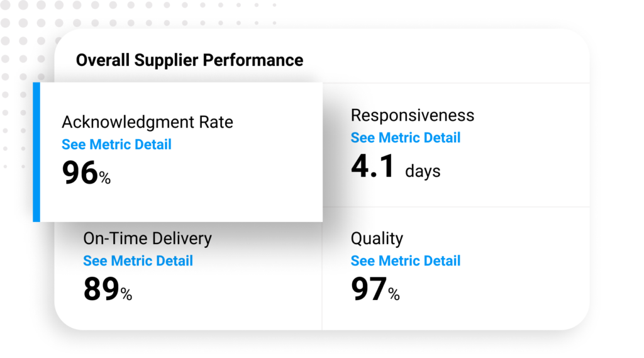Open See Metric Detail under Acknowledgment Rate

(116, 144)
